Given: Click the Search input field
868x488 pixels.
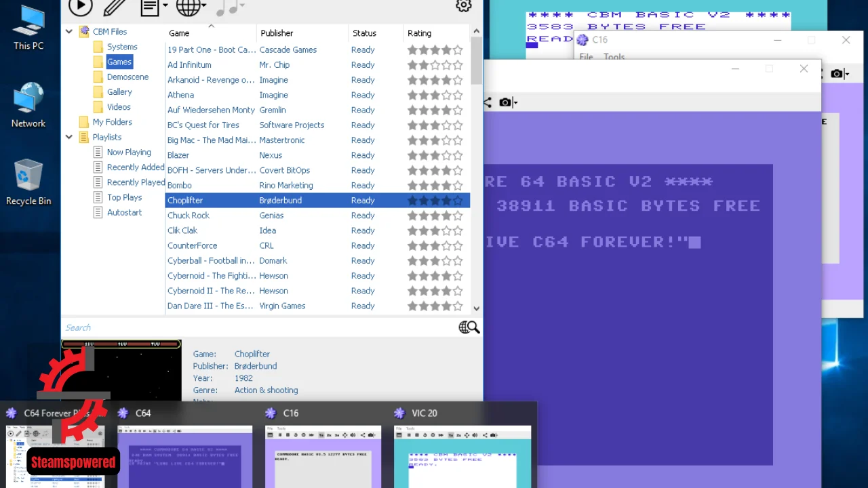Looking at the screenshot, I should (259, 327).
